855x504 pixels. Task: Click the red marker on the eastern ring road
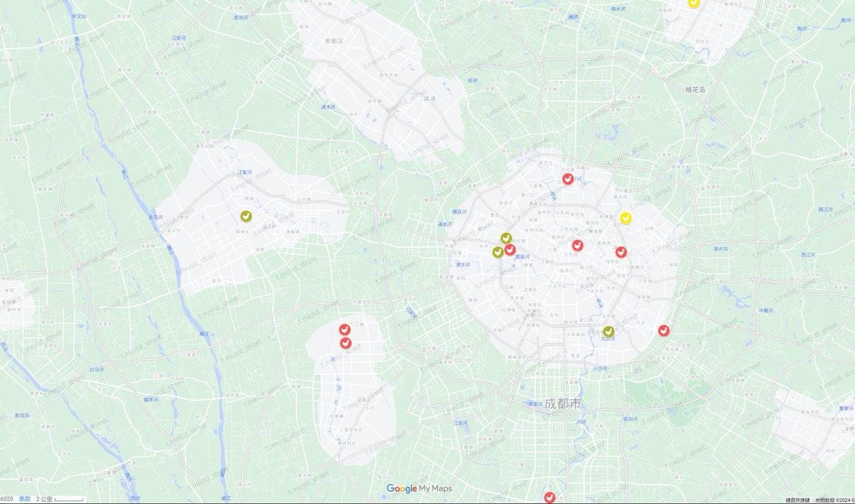point(663,330)
